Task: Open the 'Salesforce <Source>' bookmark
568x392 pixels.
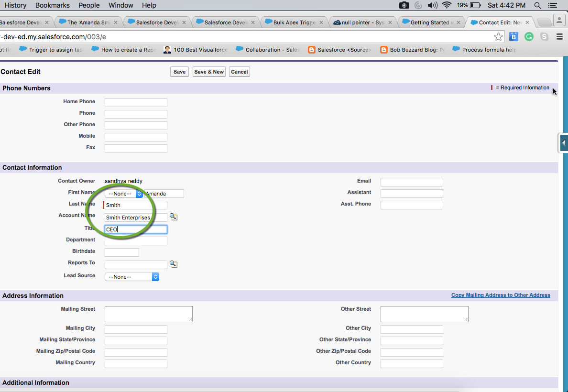Action: pos(340,50)
